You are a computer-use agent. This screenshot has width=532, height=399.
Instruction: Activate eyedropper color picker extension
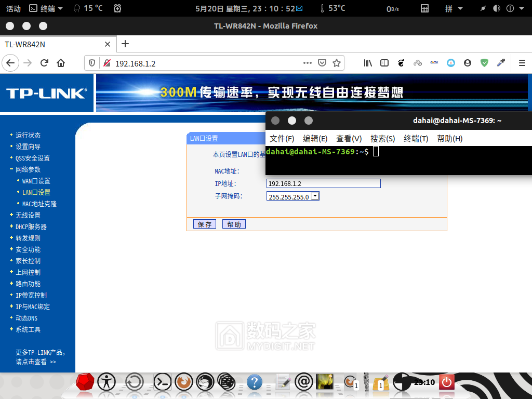click(x=501, y=63)
